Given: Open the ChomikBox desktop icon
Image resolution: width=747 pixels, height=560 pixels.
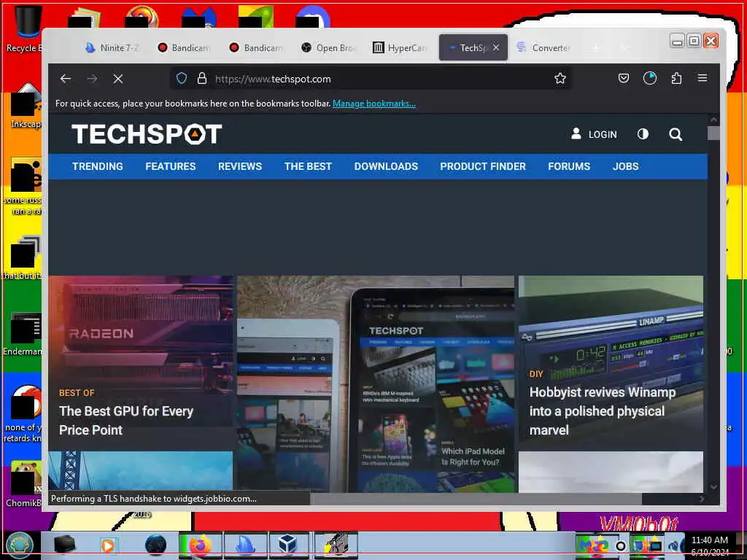Looking at the screenshot, I should coord(25,484).
